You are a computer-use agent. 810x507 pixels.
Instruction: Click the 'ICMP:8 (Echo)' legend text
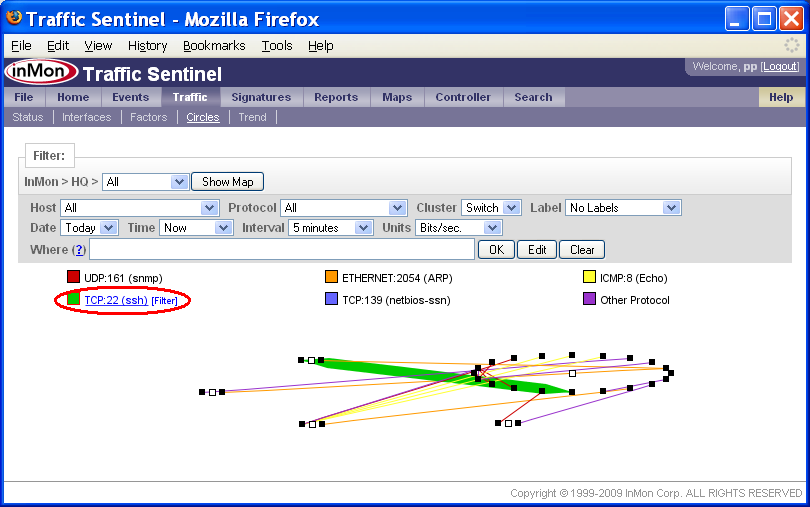click(x=634, y=278)
